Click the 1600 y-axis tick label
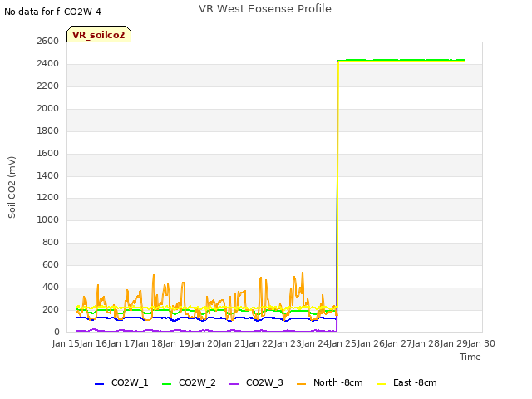Image resolution: width=532 pixels, height=399 pixels. click(48, 153)
